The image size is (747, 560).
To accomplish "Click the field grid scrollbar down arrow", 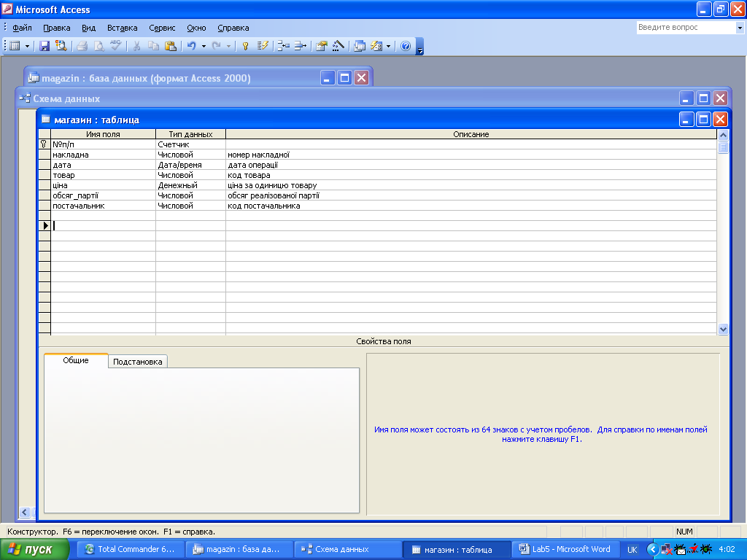I will click(x=723, y=329).
